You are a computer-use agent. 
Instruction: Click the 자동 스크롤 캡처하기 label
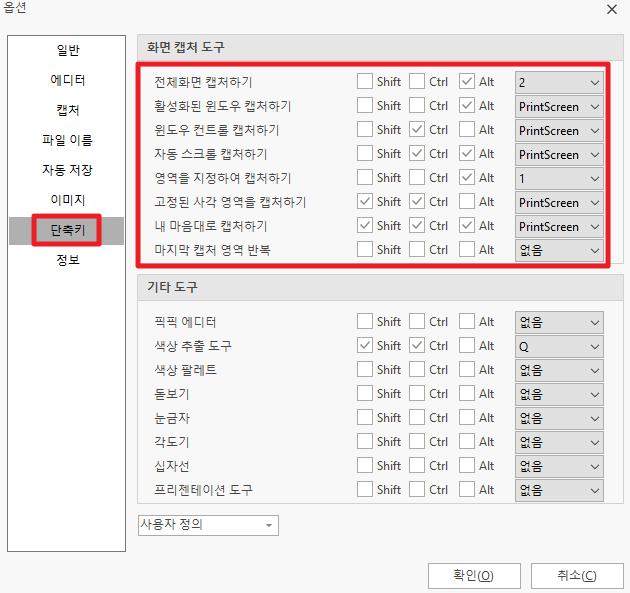click(211, 154)
